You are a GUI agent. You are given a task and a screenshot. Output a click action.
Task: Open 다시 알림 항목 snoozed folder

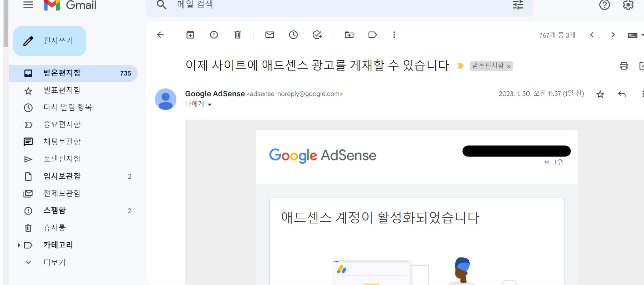point(73,108)
